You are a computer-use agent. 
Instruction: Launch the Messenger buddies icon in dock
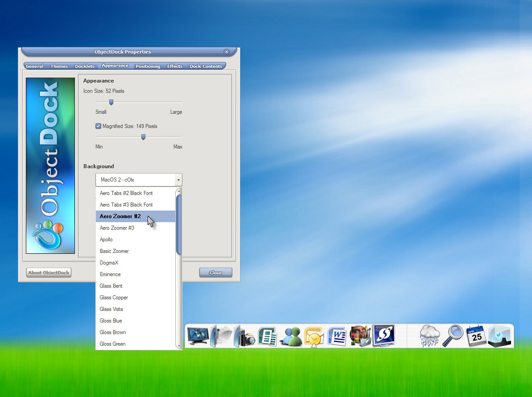(x=291, y=337)
